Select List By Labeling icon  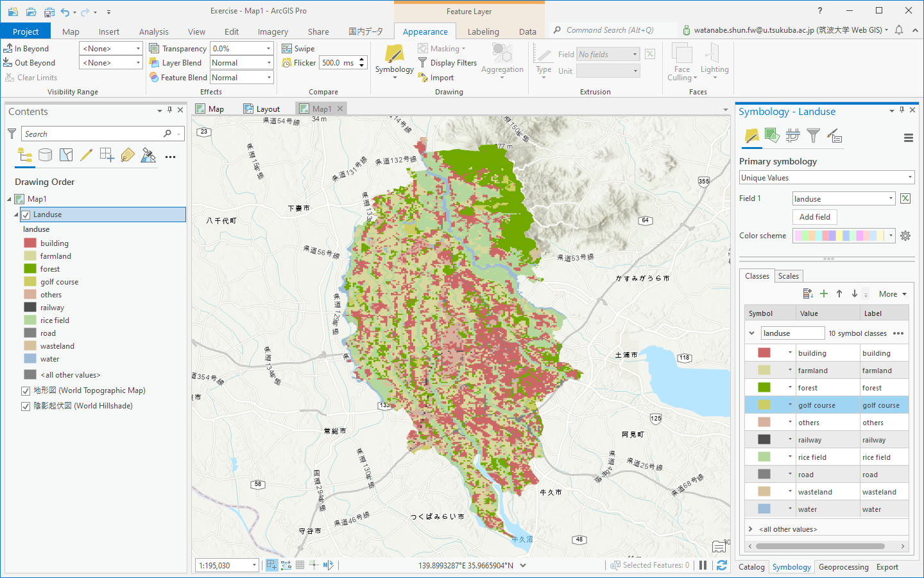(x=128, y=155)
